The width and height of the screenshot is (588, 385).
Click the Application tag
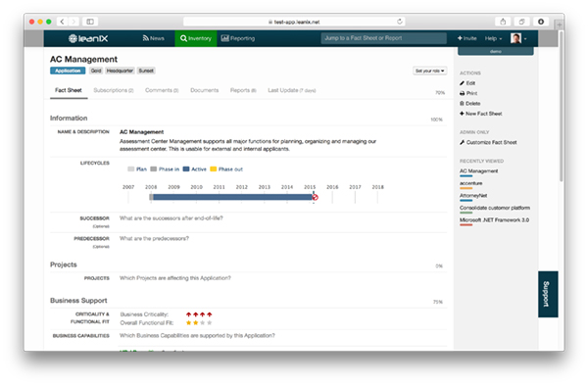[68, 71]
